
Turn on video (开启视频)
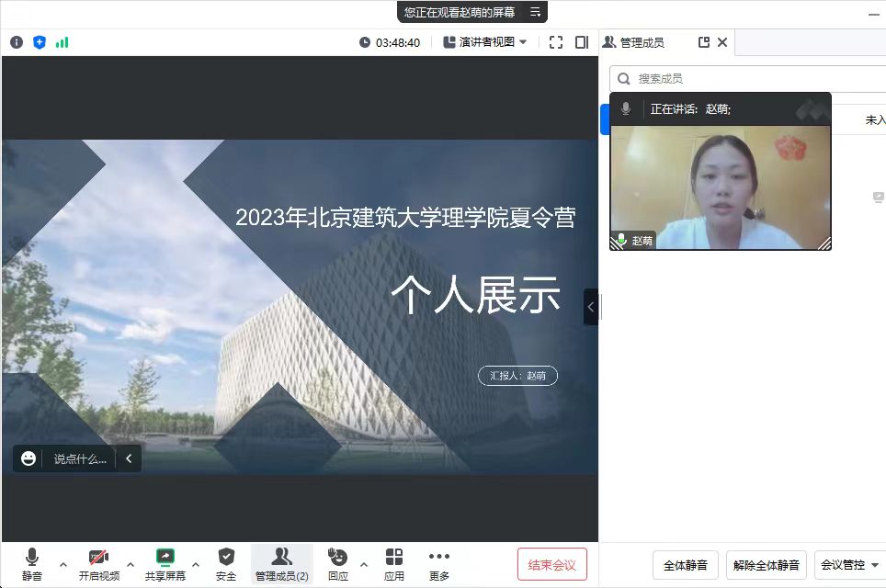click(98, 563)
